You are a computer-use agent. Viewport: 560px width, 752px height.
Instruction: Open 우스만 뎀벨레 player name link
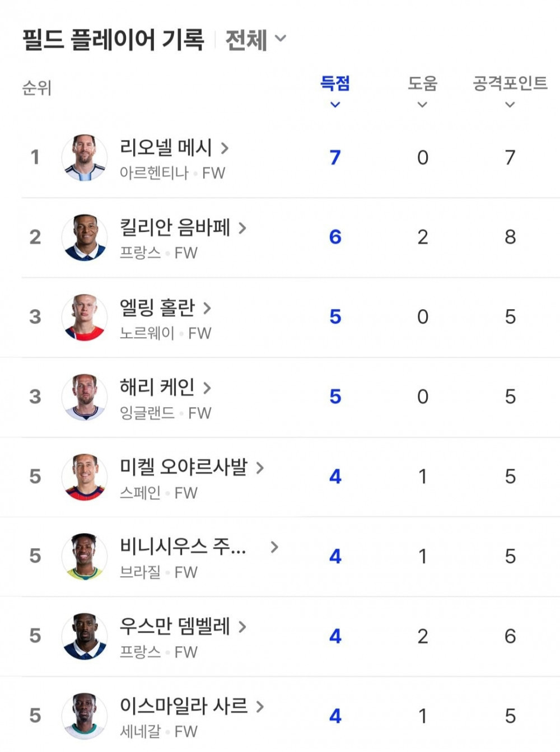175,626
